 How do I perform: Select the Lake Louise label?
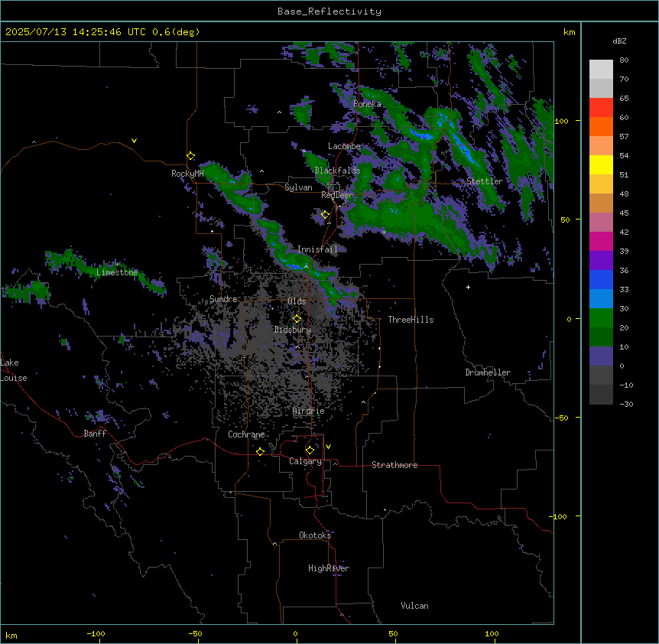(14, 370)
